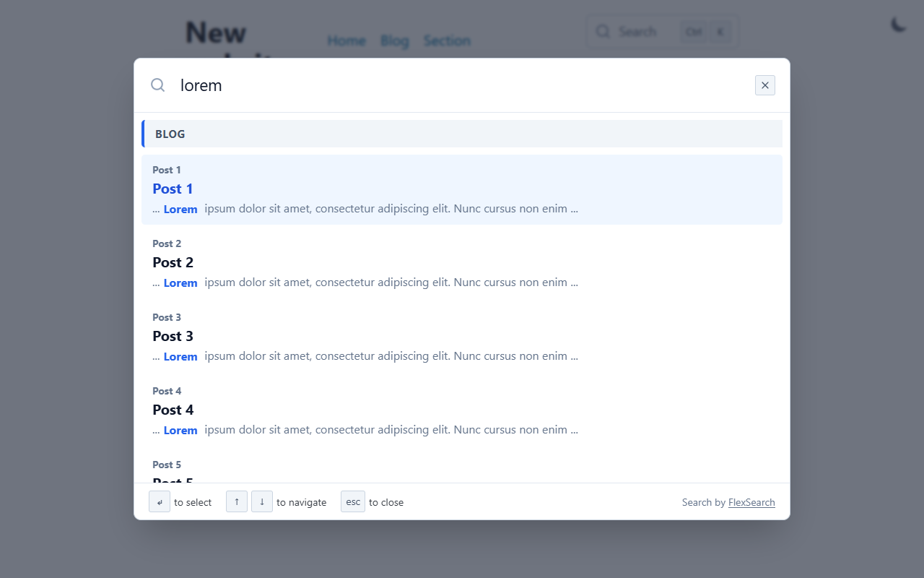Click the search input containing lorem
Screen dimensions: 924x578
tap(462, 85)
